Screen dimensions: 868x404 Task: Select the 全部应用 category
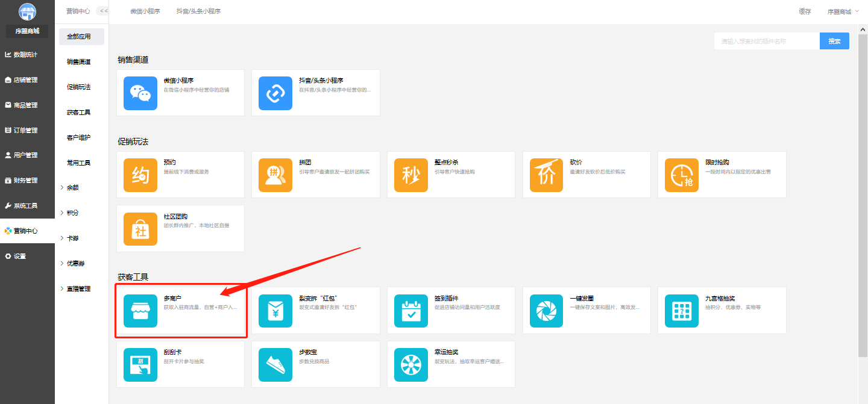pyautogui.click(x=81, y=37)
